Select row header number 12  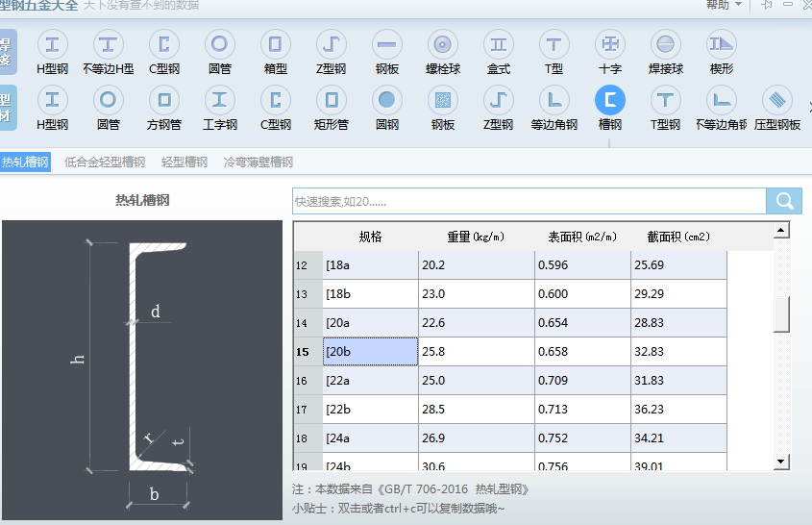pyautogui.click(x=308, y=265)
